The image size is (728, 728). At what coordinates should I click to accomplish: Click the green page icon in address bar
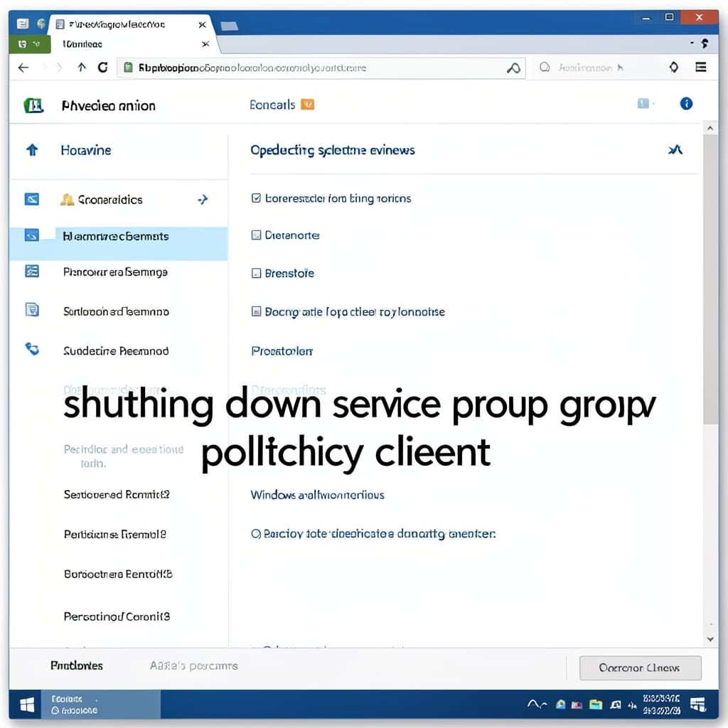click(128, 68)
